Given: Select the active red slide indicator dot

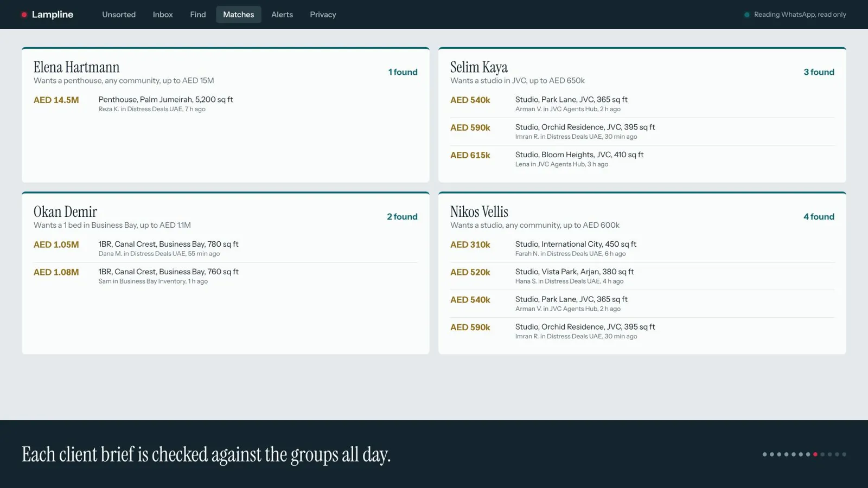Looking at the screenshot, I should point(815,454).
